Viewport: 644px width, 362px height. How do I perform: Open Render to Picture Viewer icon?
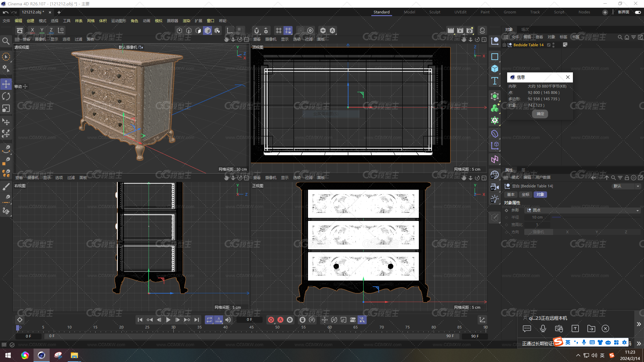pos(460,31)
